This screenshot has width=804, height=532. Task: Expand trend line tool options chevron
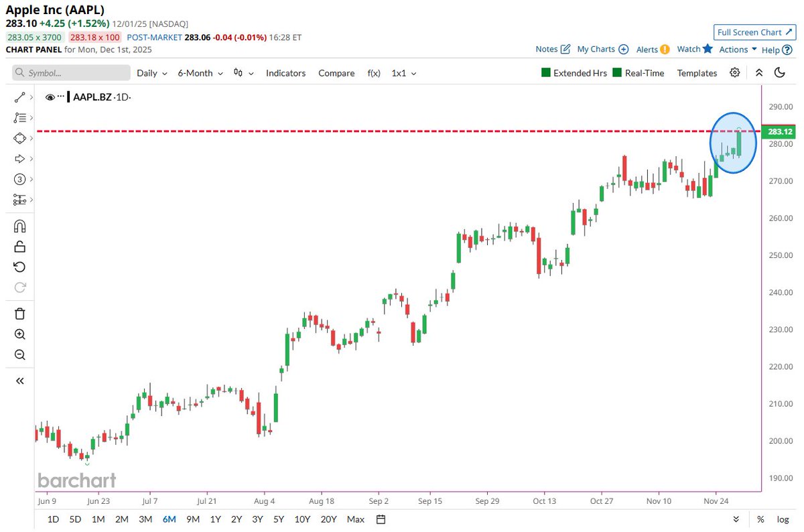(x=31, y=98)
